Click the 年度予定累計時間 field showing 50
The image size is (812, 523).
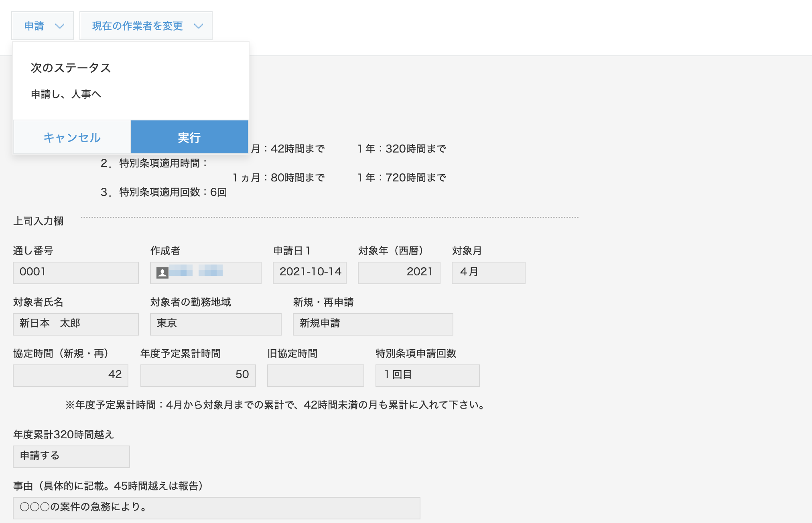coord(198,376)
